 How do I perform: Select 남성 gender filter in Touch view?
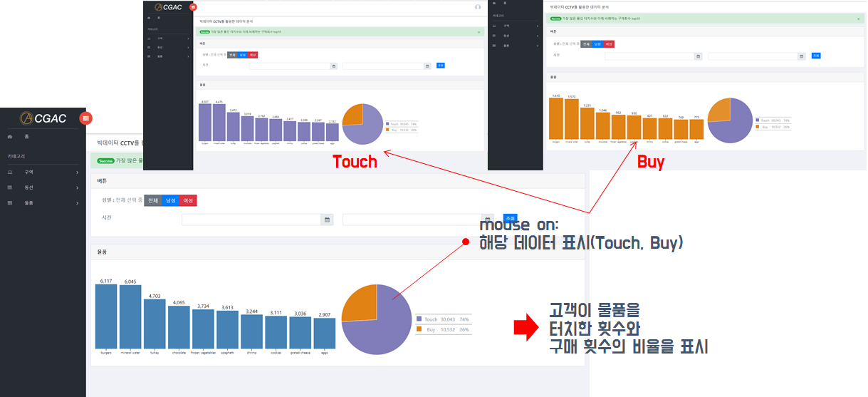click(242, 55)
